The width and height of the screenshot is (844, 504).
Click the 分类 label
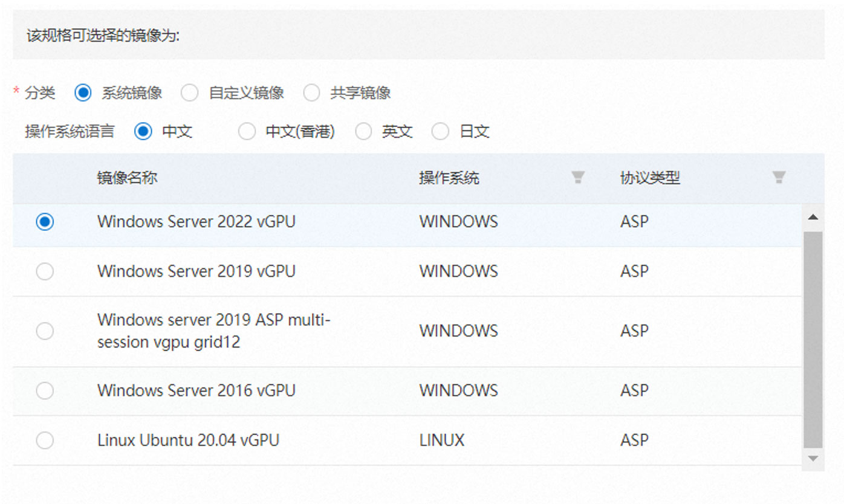(40, 93)
